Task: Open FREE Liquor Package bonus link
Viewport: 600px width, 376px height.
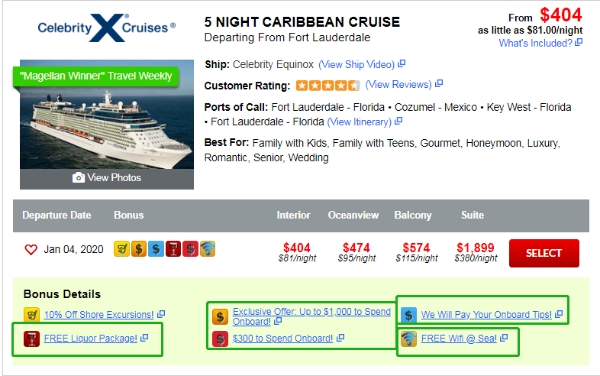Action: click(90, 339)
